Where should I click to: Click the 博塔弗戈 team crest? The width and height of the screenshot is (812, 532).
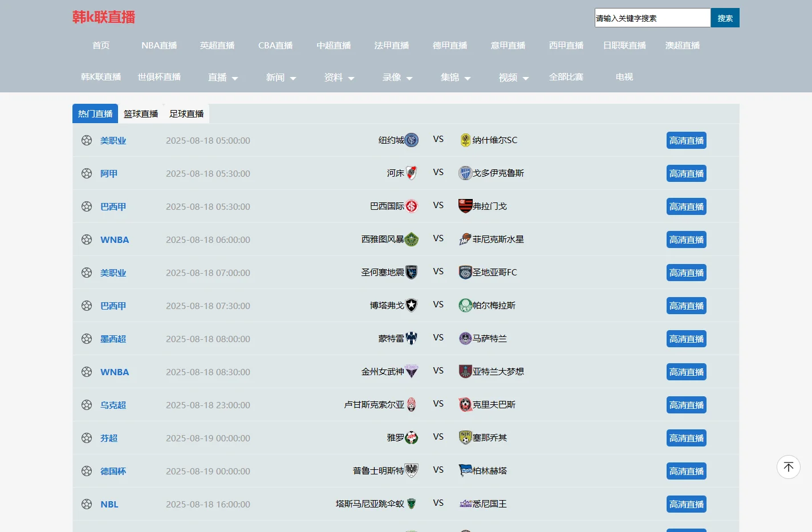(x=412, y=306)
